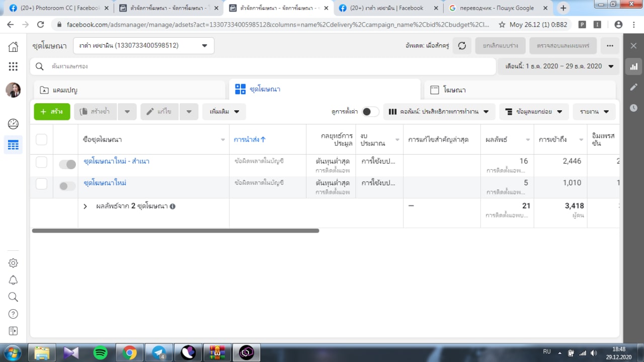The height and width of the screenshot is (362, 644).
Task: Open Telegram from the taskbar
Action: click(159, 353)
